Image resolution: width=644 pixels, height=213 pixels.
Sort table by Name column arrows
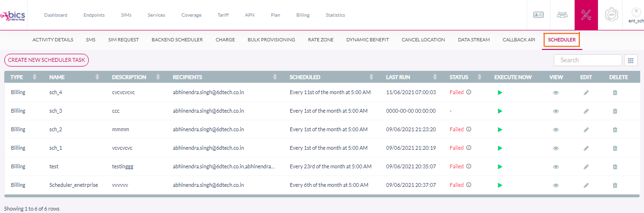[x=97, y=77]
